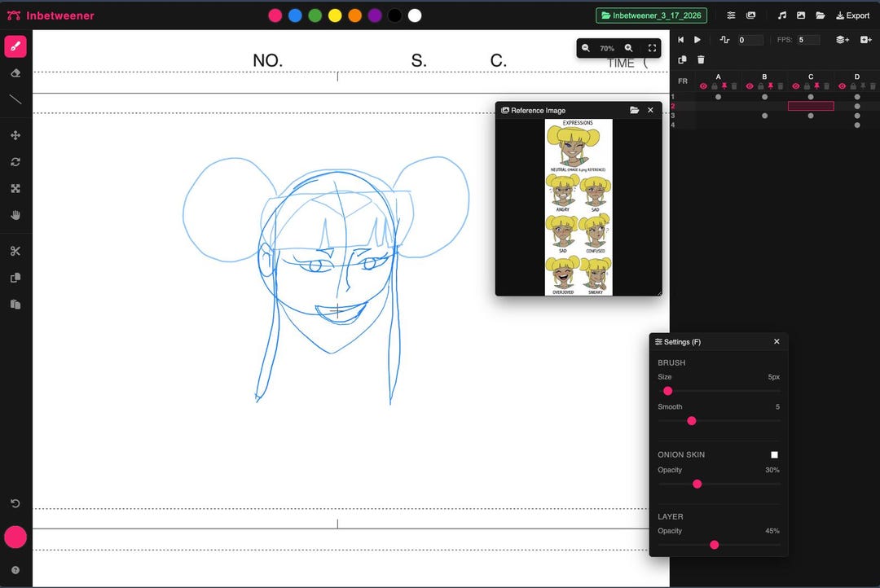The height and width of the screenshot is (588, 880).
Task: Pick the black color swatch
Action: pyautogui.click(x=394, y=15)
